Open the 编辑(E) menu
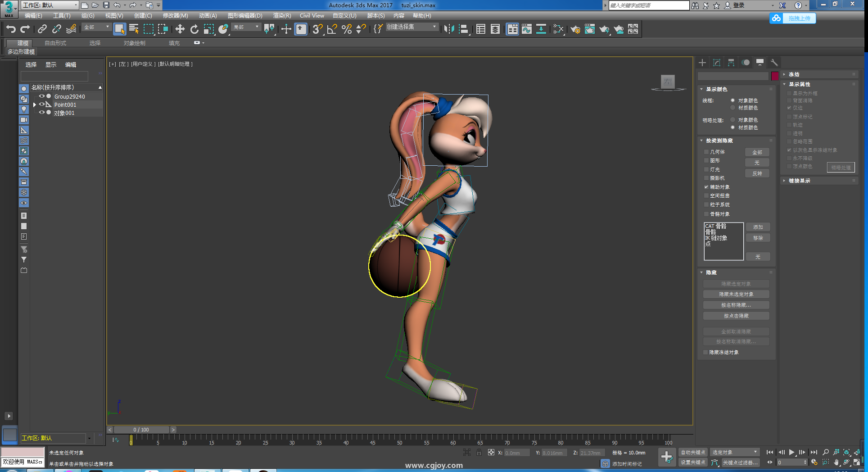This screenshot has height=472, width=868. tap(33, 16)
